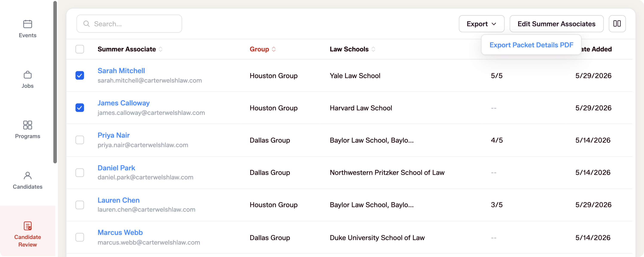Click james.calloway@carterwelshlaw.com email
Image resolution: width=644 pixels, height=257 pixels.
coord(151,113)
